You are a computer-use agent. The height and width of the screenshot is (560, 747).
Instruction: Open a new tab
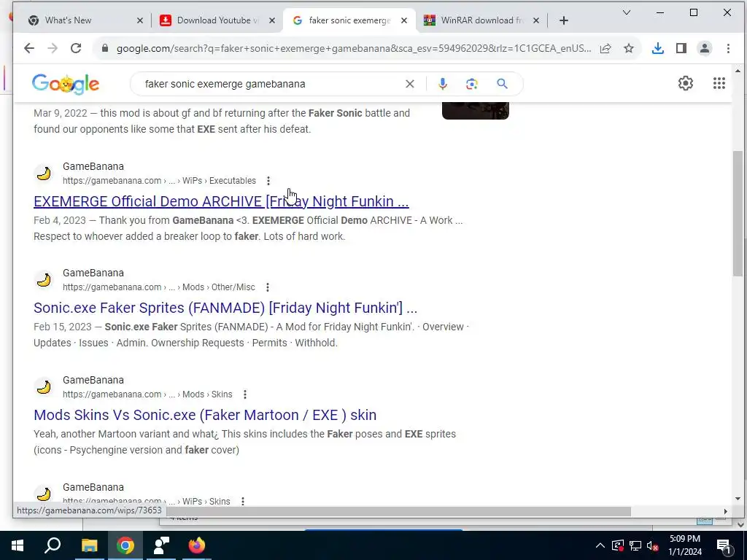coord(564,20)
